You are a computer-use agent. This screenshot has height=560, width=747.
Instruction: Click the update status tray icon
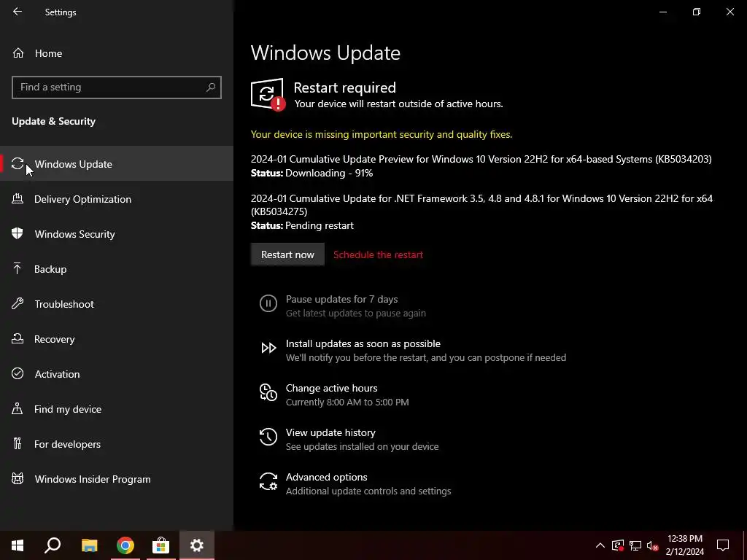point(618,545)
